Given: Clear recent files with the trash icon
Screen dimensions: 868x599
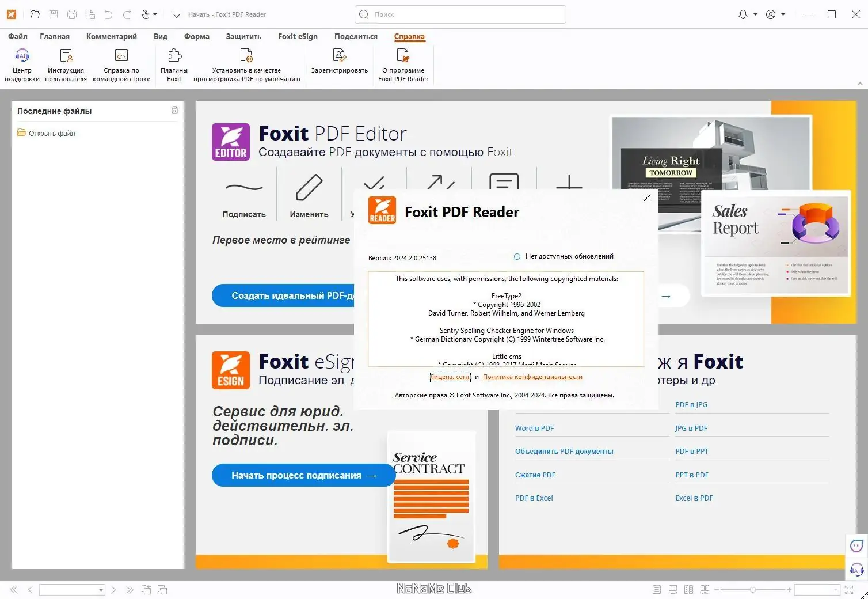Looking at the screenshot, I should [x=174, y=110].
